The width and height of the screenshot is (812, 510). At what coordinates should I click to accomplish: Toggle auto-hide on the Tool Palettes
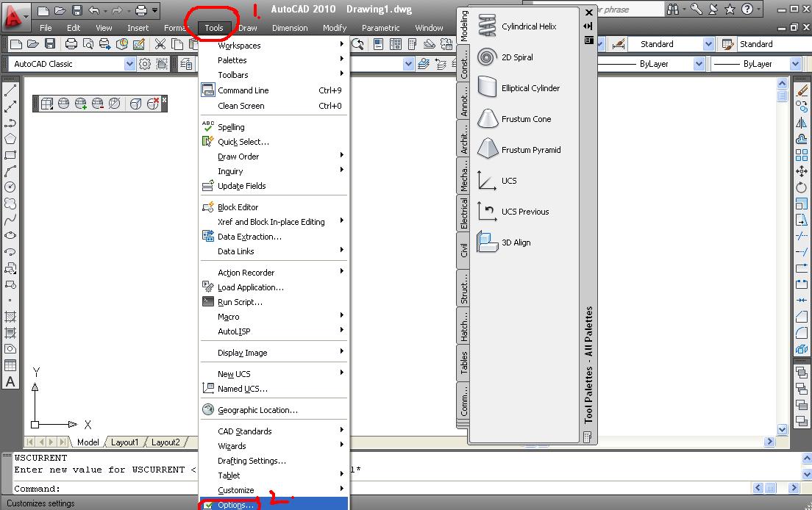click(588, 26)
